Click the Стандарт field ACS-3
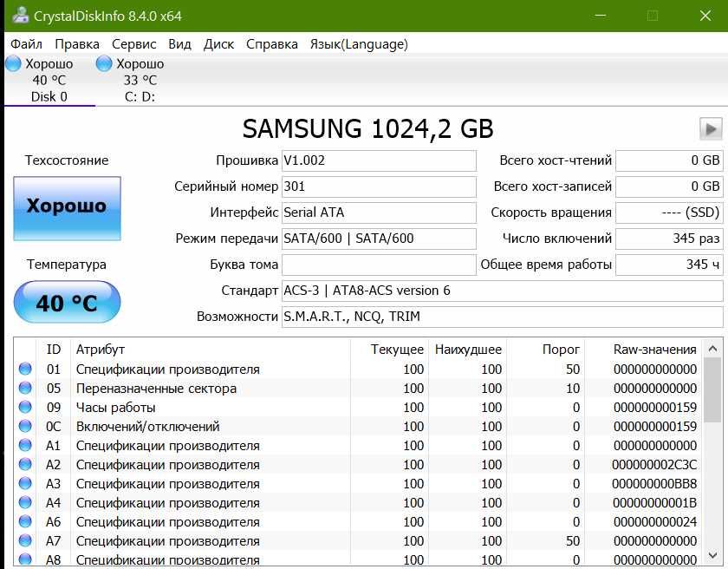 (503, 291)
